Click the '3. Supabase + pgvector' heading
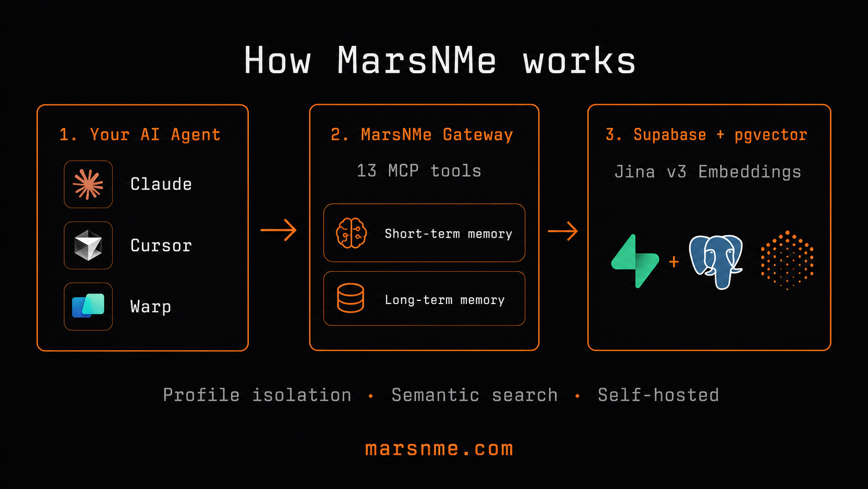The image size is (868, 489). (x=707, y=135)
